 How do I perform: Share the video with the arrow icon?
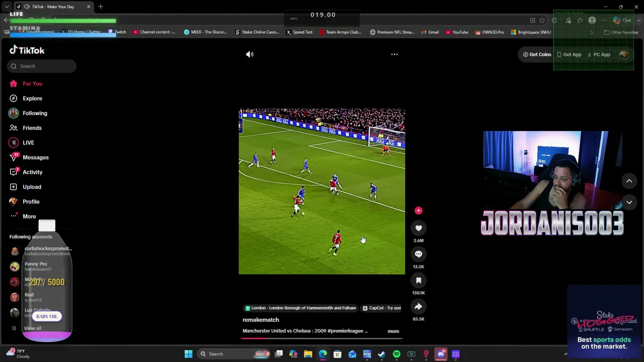pyautogui.click(x=418, y=307)
